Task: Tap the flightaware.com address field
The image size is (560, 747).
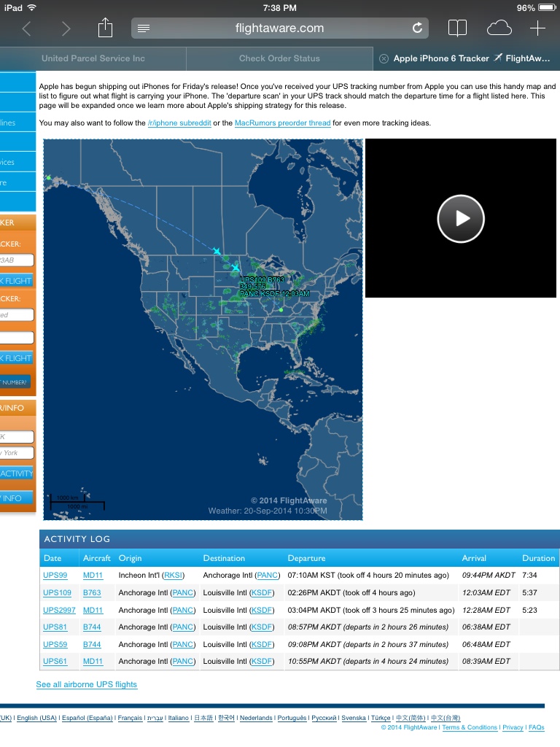Action: click(x=279, y=28)
